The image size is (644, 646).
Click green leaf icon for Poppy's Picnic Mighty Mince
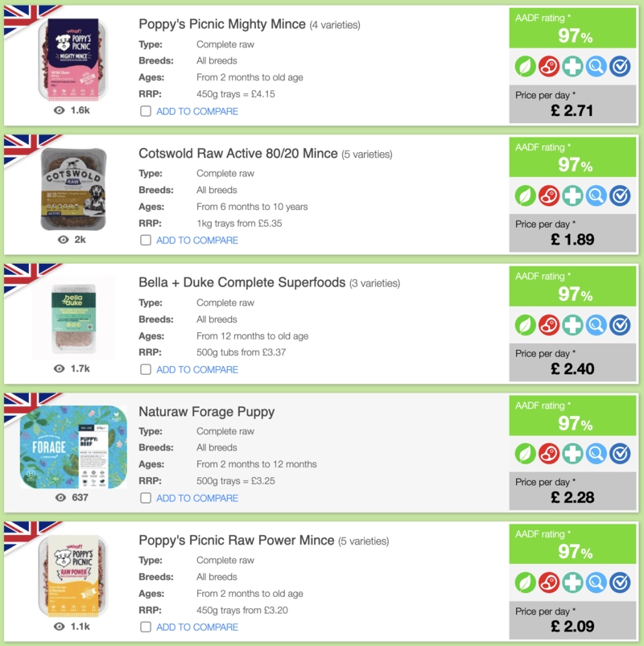tap(525, 66)
